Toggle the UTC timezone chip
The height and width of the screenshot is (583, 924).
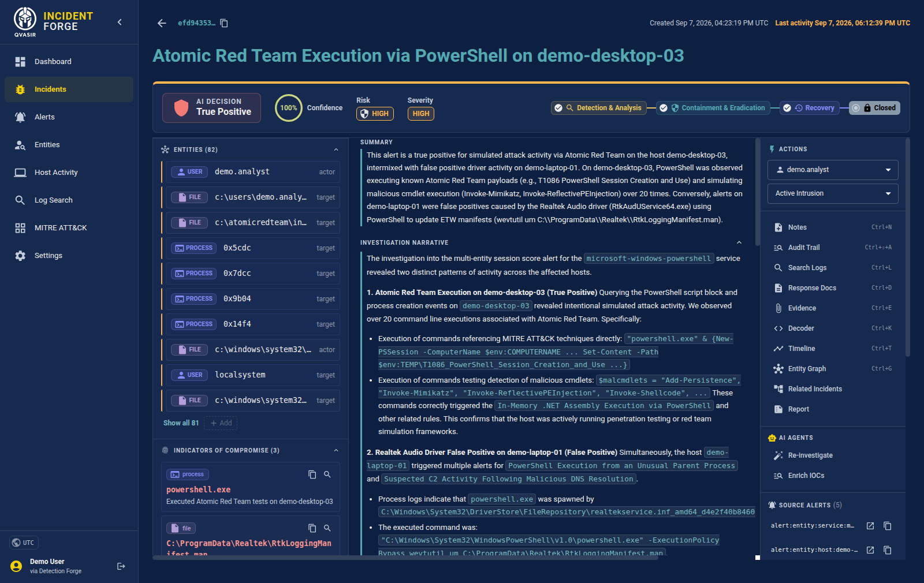(24, 543)
